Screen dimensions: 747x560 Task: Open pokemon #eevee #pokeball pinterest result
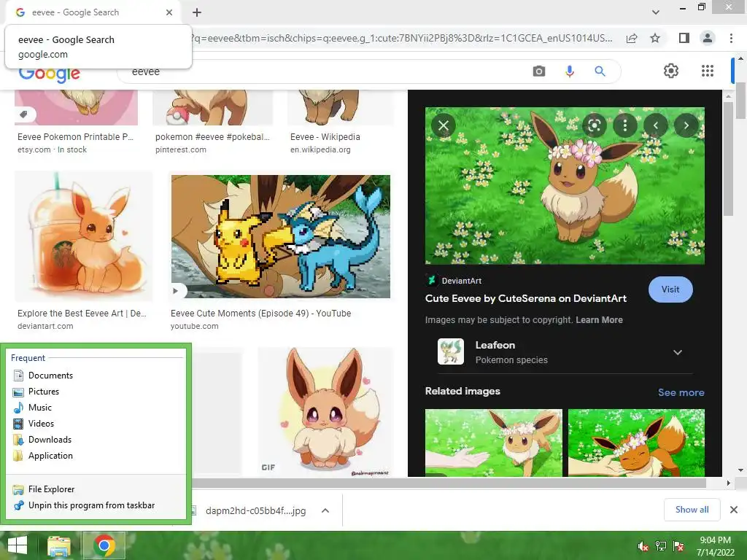coord(212,137)
